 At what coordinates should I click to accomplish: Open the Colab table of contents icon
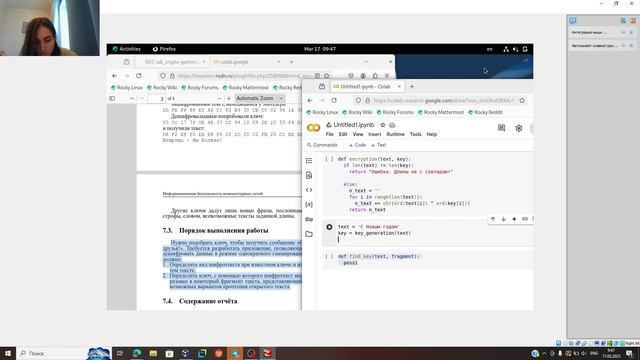pos(309,161)
